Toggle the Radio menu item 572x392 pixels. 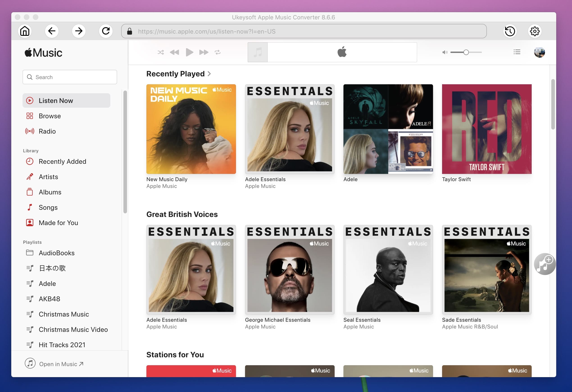click(x=47, y=131)
